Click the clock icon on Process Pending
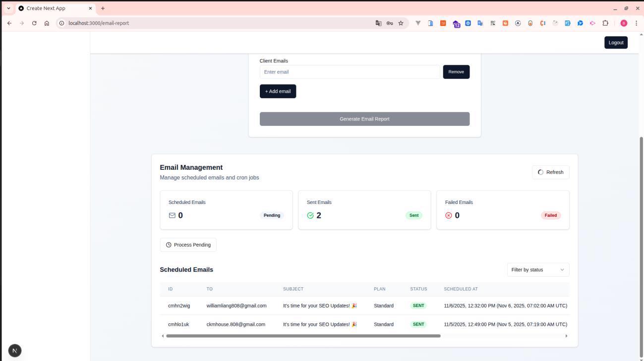This screenshot has height=361, width=644. [169, 244]
